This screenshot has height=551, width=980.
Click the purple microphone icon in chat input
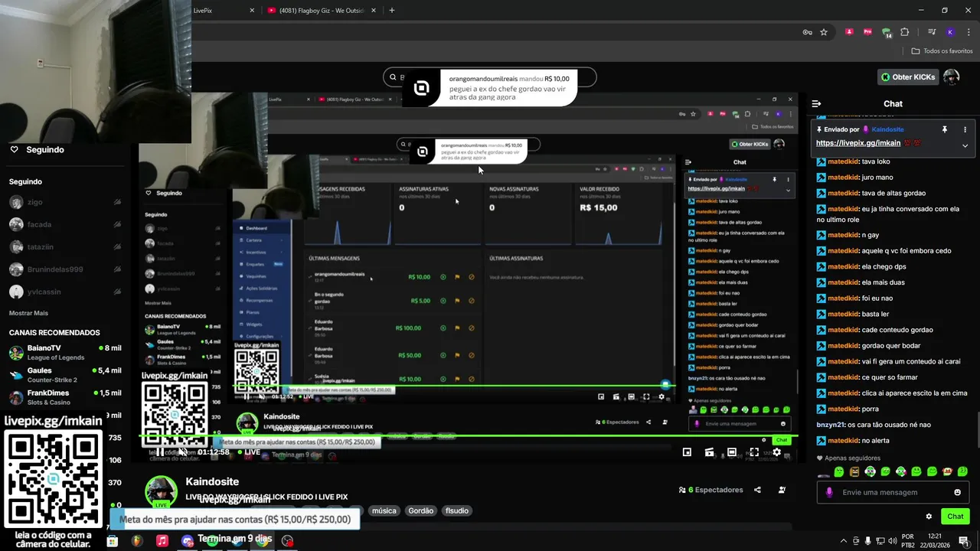[x=828, y=492]
